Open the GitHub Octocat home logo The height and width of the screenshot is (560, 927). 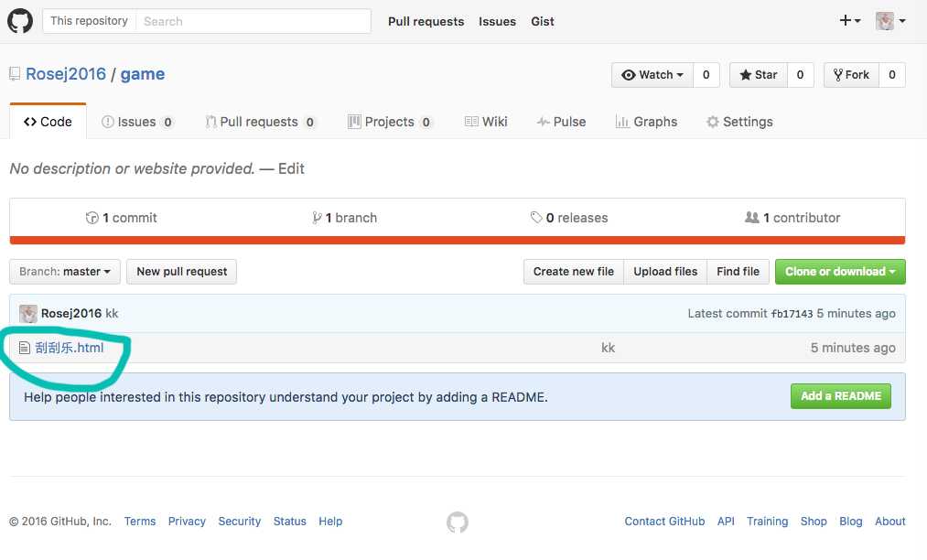click(19, 21)
